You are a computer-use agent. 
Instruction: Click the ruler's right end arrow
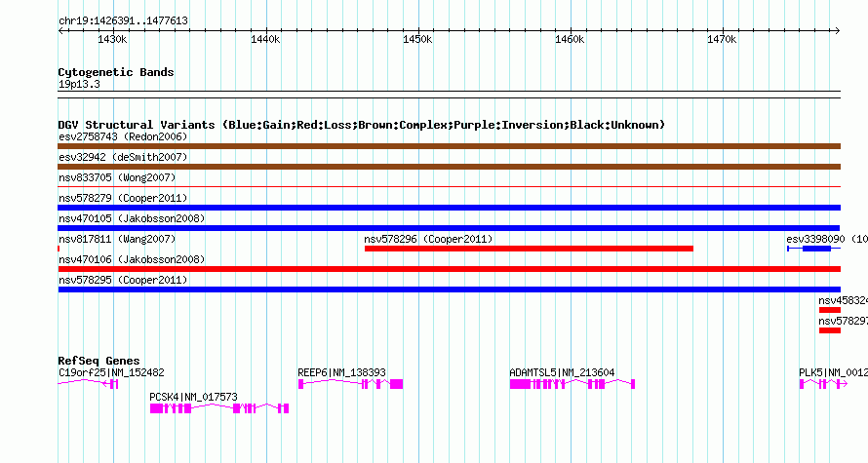[x=838, y=31]
